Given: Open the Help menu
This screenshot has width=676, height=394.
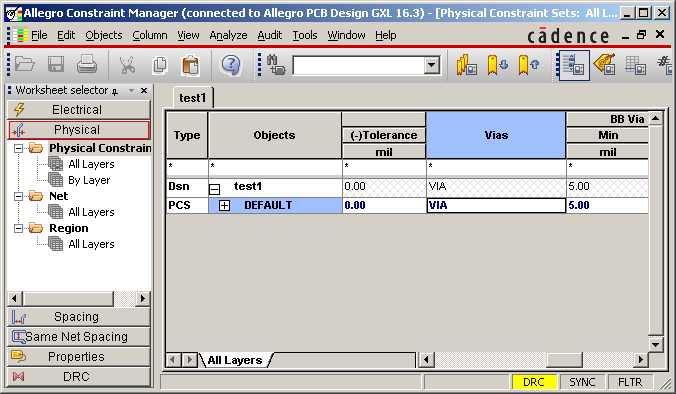Looking at the screenshot, I should [x=385, y=35].
